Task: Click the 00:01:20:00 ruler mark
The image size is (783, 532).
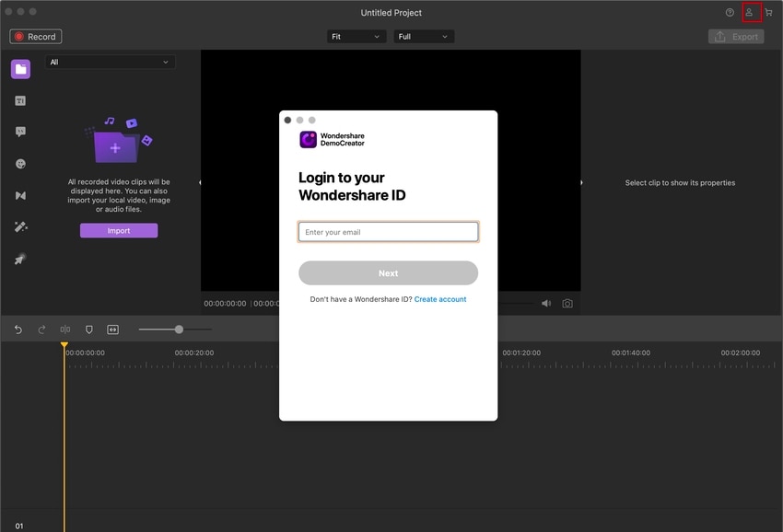Action: [521, 353]
